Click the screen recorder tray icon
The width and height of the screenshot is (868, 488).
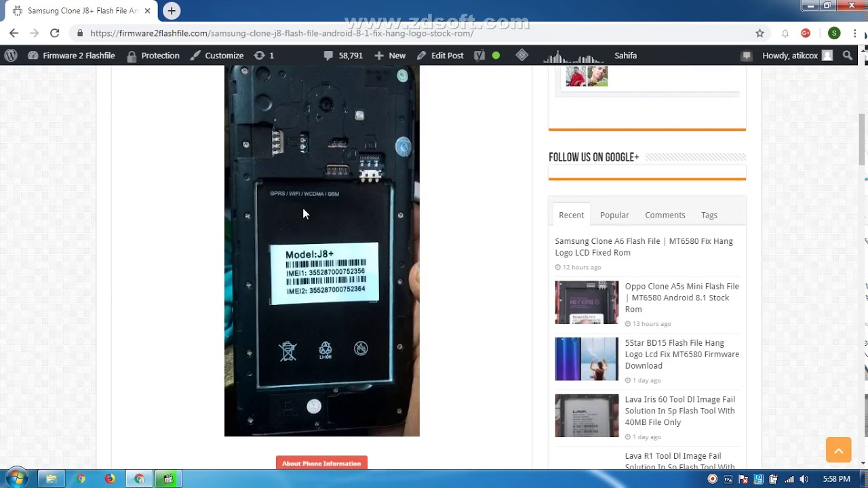pos(712,479)
